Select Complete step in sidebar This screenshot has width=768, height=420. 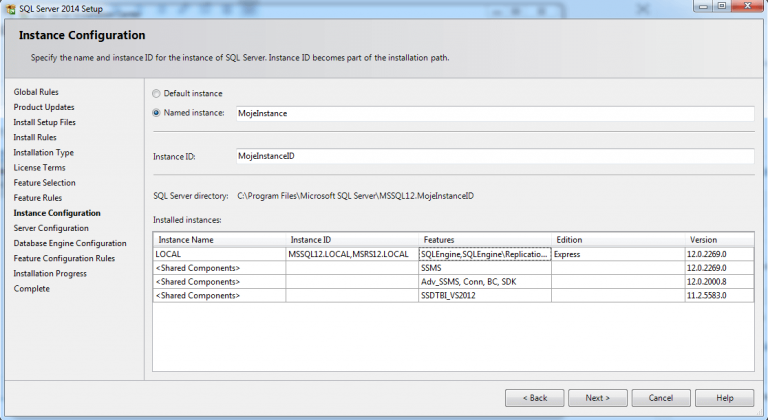click(32, 289)
